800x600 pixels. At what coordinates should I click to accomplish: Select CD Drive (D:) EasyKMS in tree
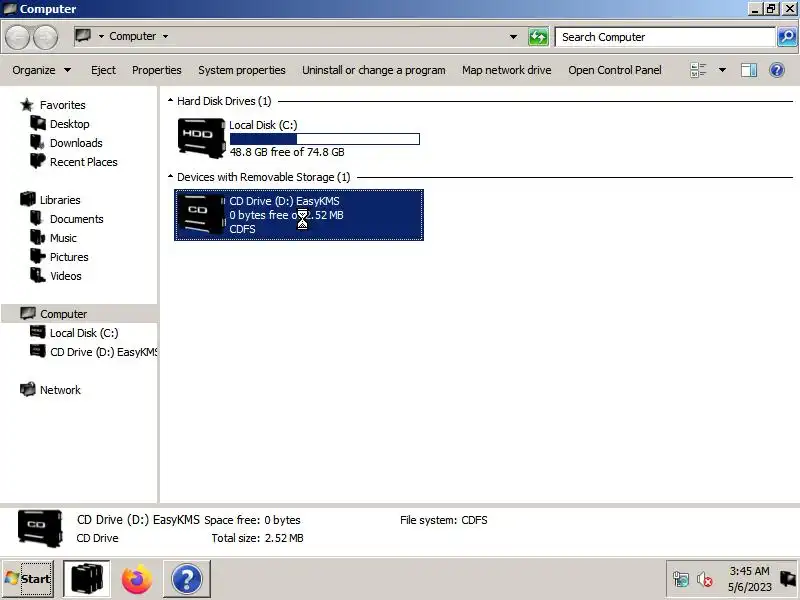coord(104,352)
